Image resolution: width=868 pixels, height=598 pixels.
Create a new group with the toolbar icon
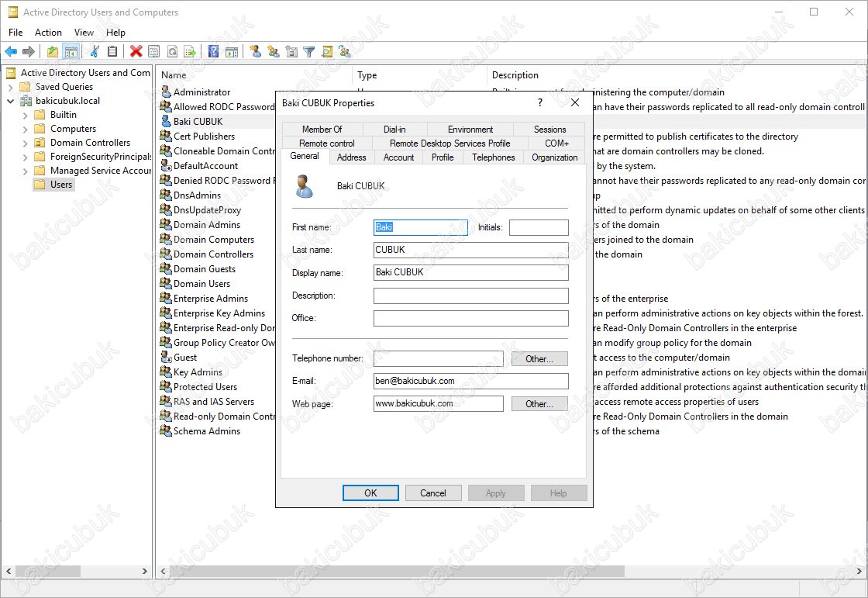click(274, 51)
